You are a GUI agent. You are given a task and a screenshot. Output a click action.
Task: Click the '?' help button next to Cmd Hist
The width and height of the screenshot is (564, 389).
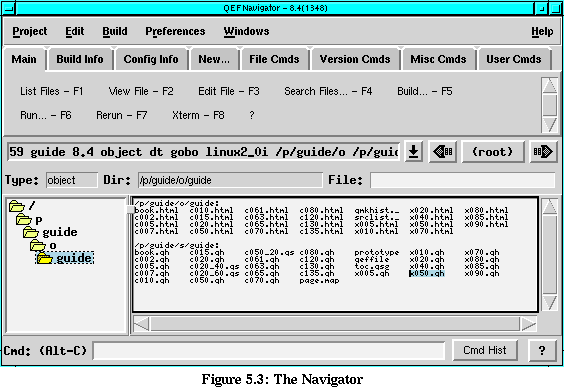coord(542,350)
